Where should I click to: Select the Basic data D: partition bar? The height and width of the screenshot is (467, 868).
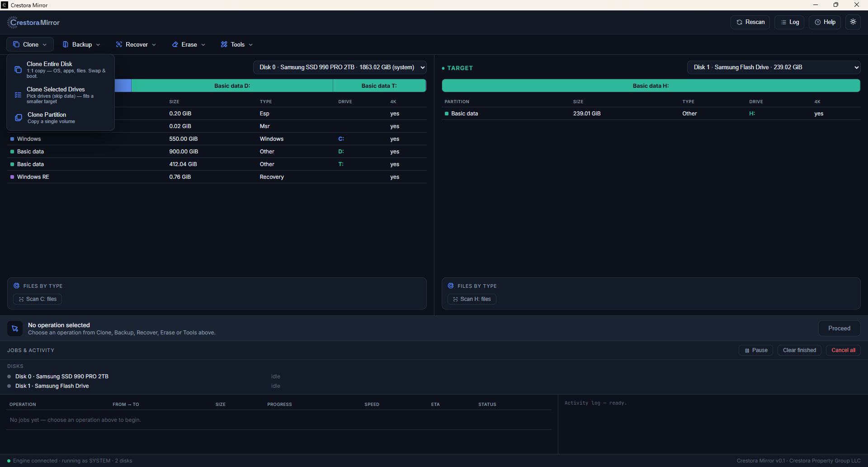(x=232, y=86)
